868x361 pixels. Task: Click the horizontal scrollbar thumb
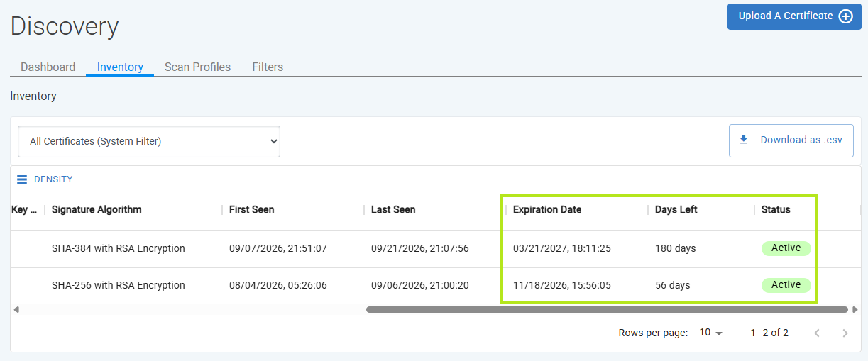coord(607,310)
